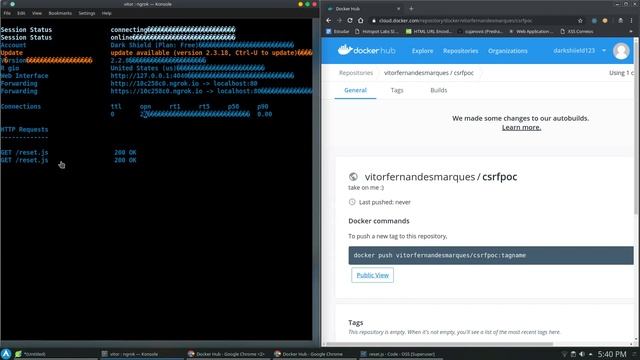640x360 pixels.
Task: Click the Public View button
Action: point(372,275)
